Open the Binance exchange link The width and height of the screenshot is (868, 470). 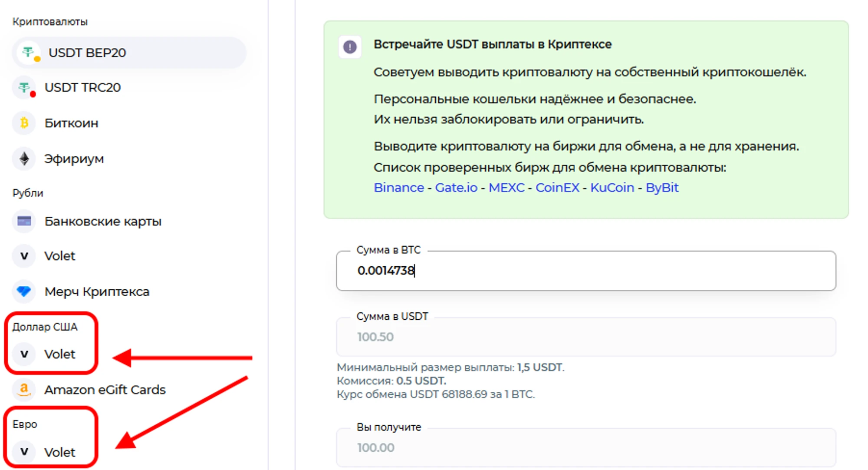398,188
